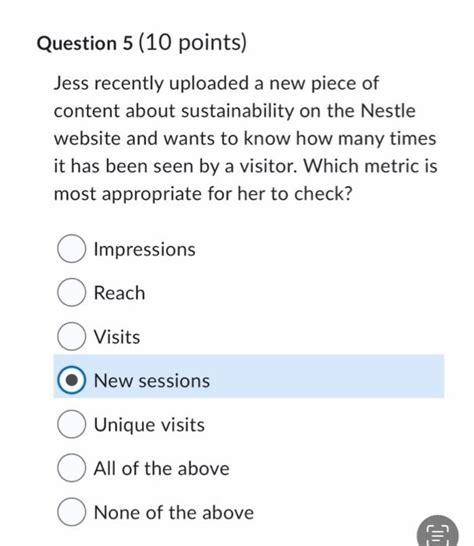This screenshot has width=474, height=546.
Task: Click the word Nestle in the question
Action: pos(388,111)
